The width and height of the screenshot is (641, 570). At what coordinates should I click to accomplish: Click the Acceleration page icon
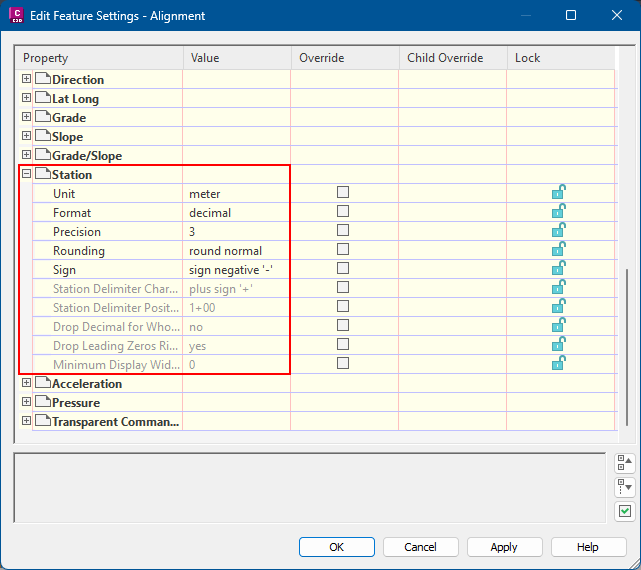(x=43, y=383)
